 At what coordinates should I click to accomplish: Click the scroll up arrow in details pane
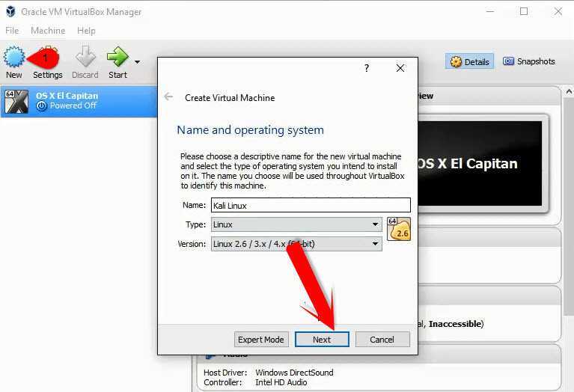click(x=569, y=91)
